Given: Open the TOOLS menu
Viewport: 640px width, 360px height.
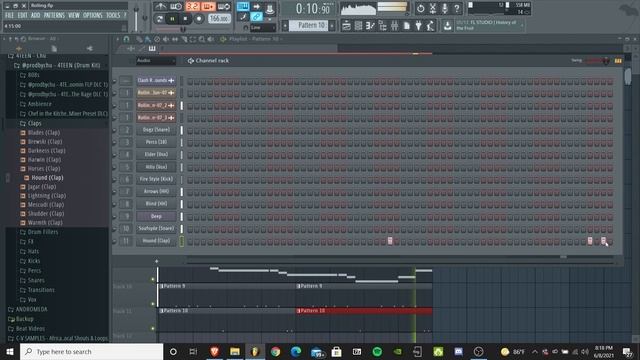Looking at the screenshot, I should (113, 15).
